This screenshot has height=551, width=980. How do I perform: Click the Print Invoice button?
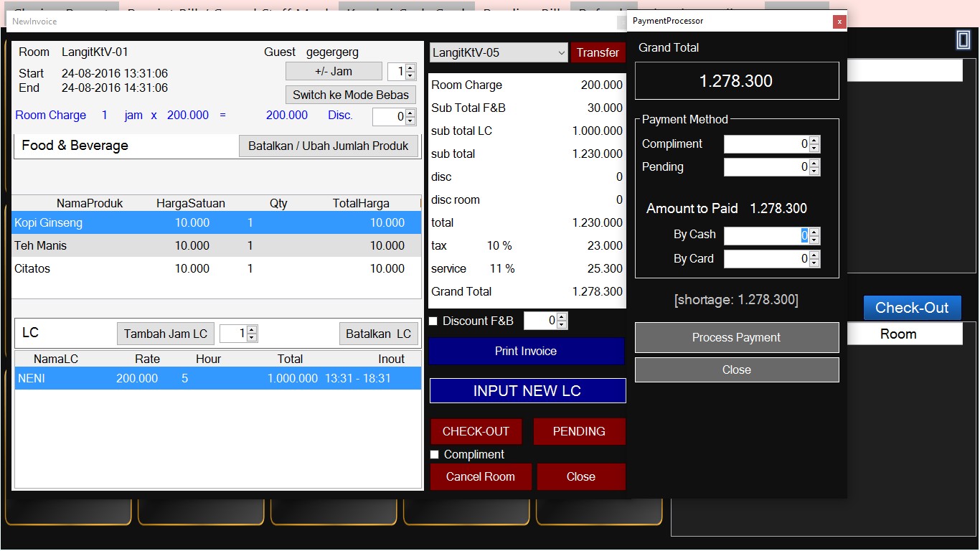pos(526,352)
